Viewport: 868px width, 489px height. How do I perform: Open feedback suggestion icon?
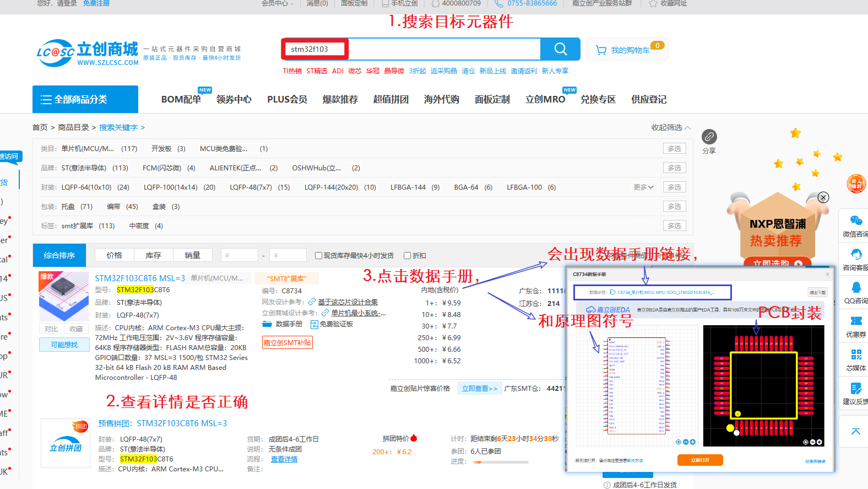(856, 388)
